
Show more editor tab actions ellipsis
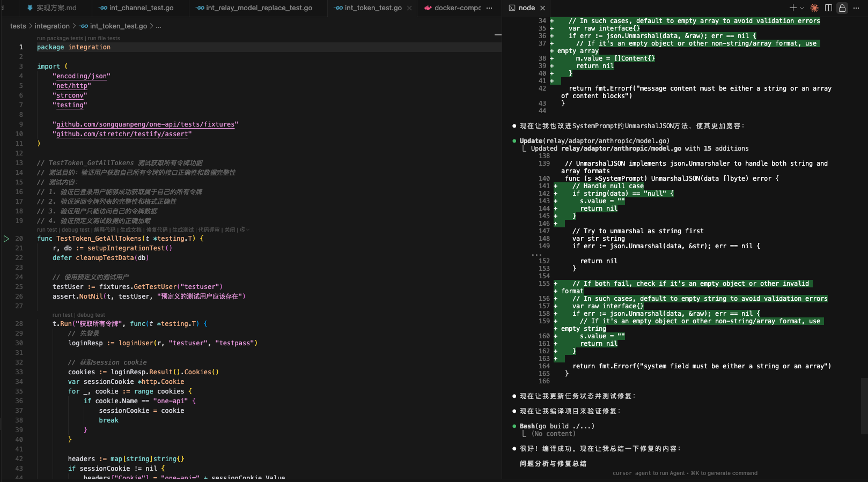(x=489, y=8)
